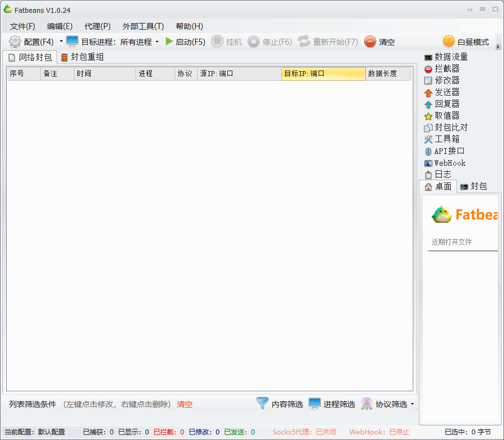Viewport: 504px width, 440px height.
Task: Expand the 协议筛选 dropdown arrow
Action: coord(412,404)
